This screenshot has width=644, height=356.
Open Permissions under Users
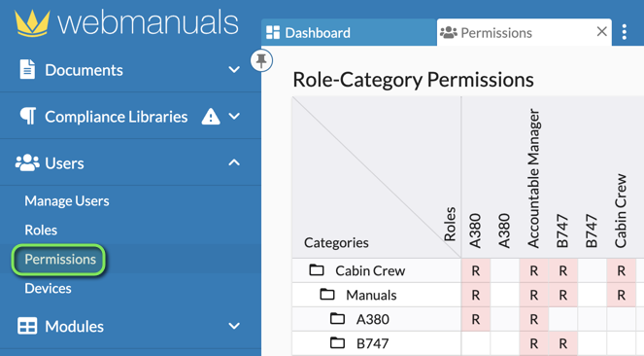(60, 260)
